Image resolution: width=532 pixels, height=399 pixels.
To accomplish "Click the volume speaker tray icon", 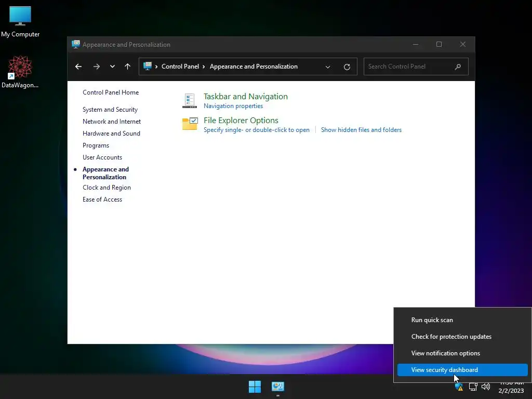I will pos(486,387).
